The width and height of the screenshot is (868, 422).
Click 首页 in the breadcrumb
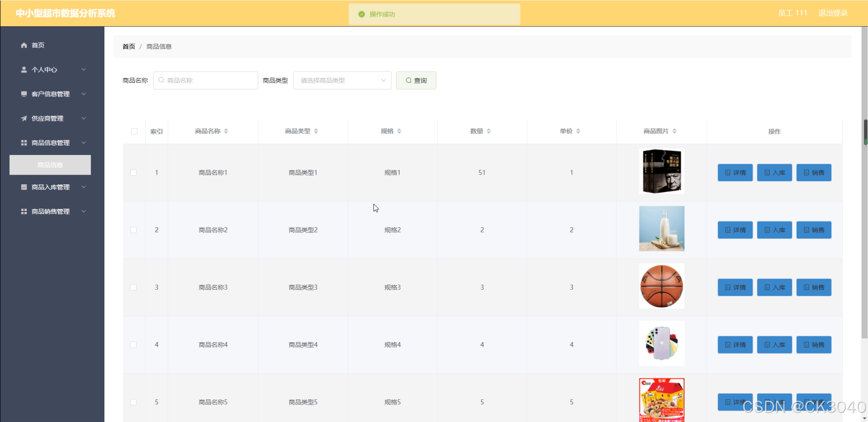pyautogui.click(x=129, y=46)
